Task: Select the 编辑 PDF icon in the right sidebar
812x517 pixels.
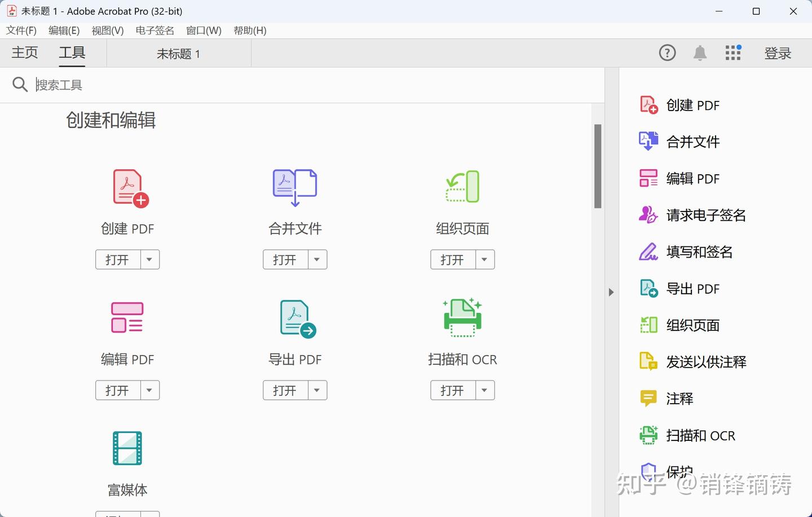Action: coord(648,178)
